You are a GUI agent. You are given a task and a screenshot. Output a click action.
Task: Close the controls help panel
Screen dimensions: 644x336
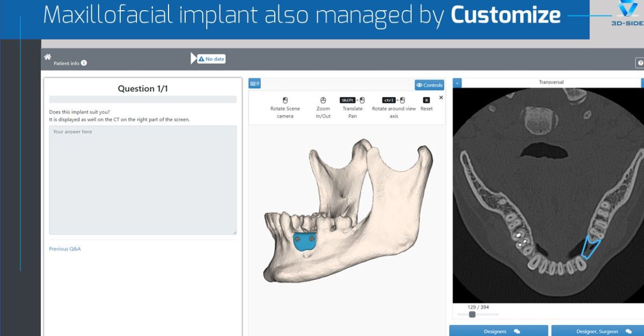(441, 98)
